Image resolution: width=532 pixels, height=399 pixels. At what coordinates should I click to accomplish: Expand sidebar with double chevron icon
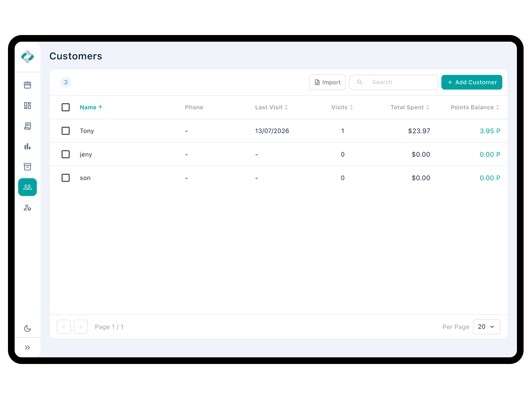point(27,348)
